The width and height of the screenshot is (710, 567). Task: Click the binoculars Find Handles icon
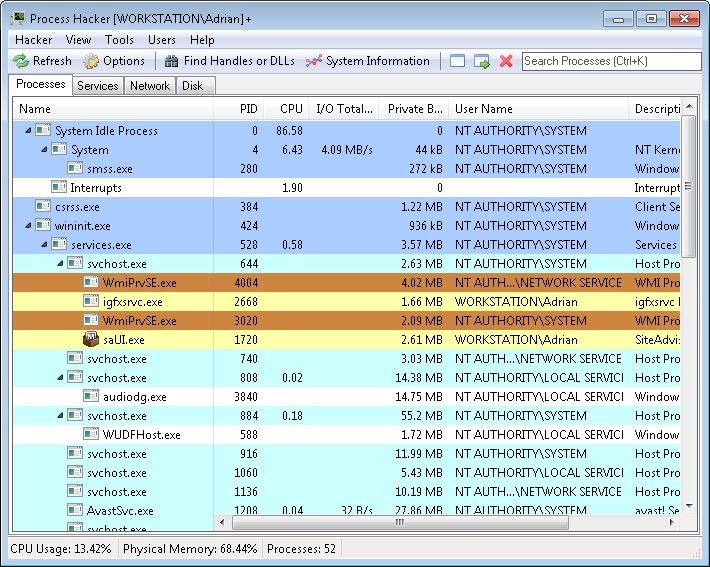[171, 61]
